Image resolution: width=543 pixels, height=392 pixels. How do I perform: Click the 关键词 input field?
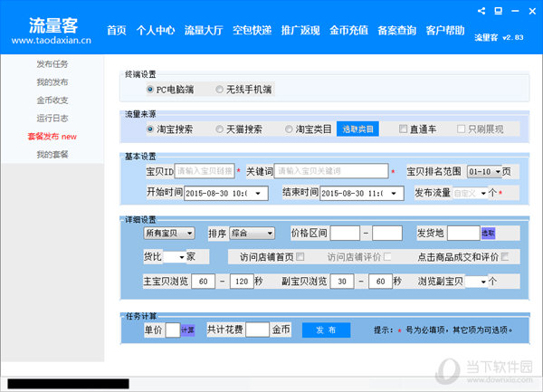330,170
